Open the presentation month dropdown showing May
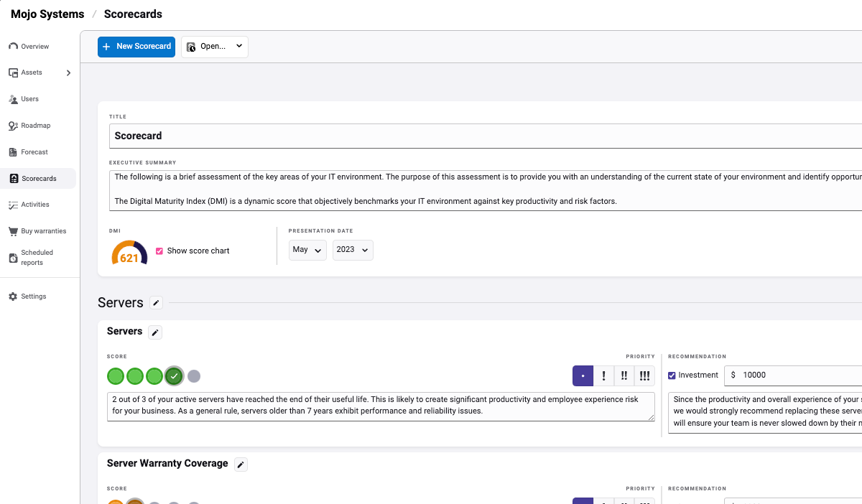 pyautogui.click(x=307, y=250)
